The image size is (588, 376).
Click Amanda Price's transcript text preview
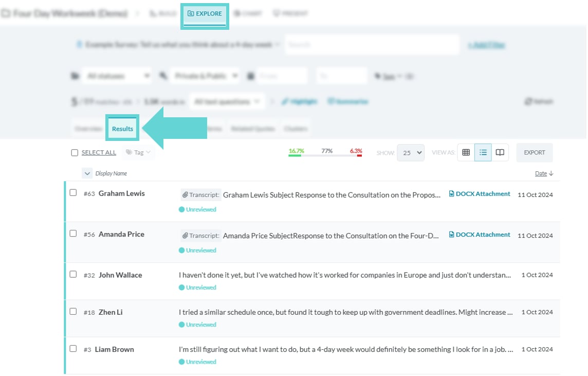point(331,236)
